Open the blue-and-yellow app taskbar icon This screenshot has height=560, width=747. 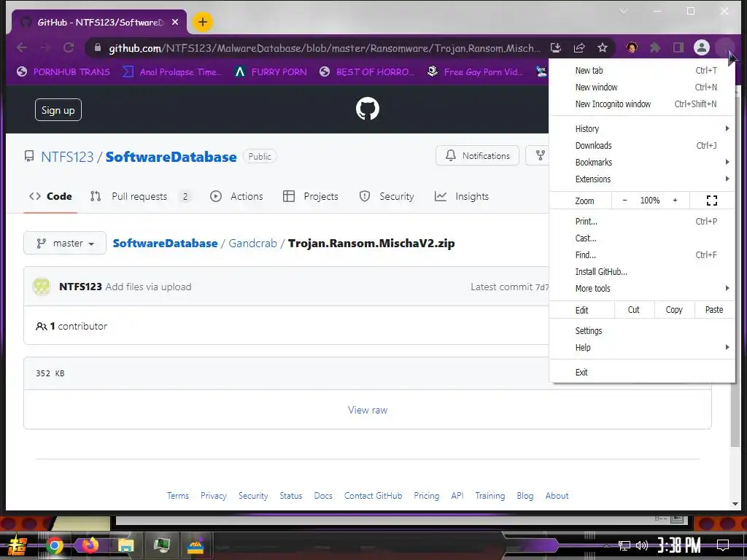(196, 545)
